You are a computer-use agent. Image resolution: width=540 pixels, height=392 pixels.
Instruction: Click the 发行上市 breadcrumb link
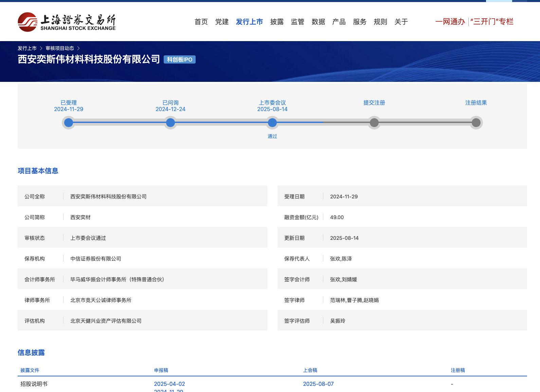(27, 48)
